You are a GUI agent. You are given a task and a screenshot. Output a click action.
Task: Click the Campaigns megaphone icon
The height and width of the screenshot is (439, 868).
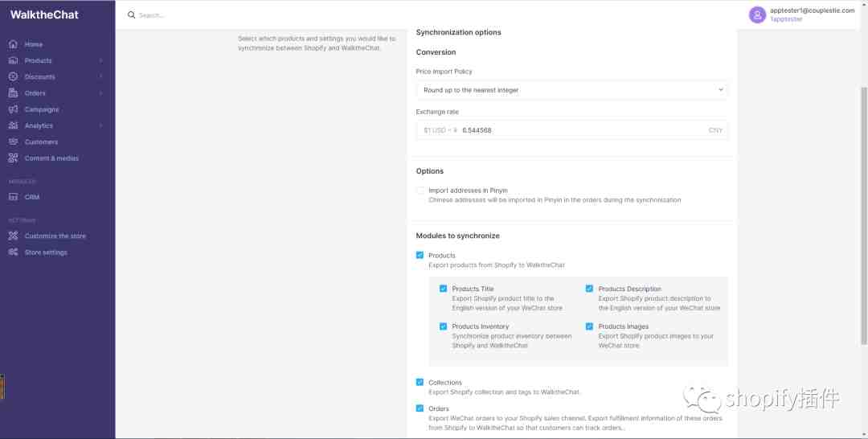click(x=14, y=109)
